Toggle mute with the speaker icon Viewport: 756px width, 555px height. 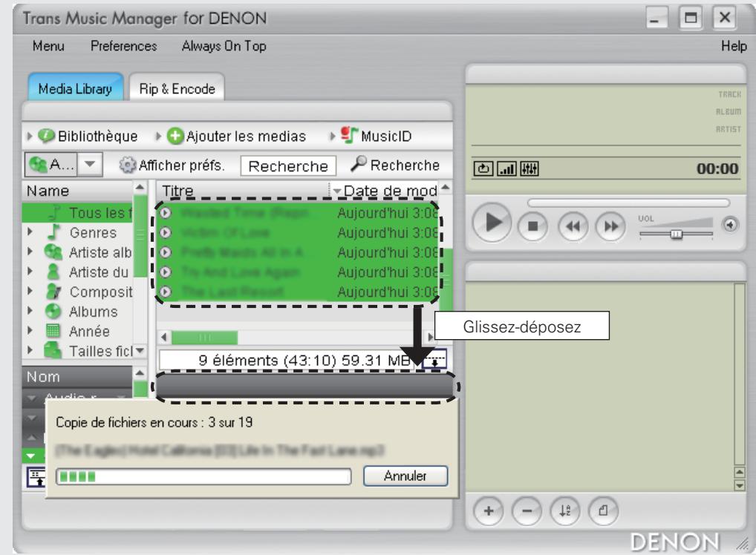[730, 225]
